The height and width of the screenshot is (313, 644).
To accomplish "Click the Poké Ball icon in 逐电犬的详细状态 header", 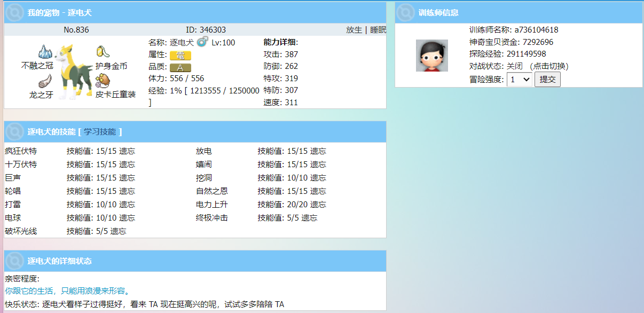I will [x=15, y=261].
